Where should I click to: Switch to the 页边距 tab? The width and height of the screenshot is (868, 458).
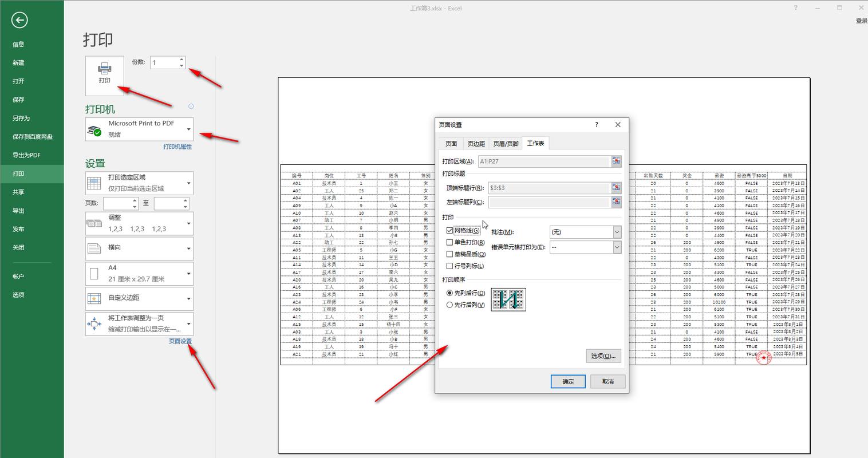pos(476,144)
